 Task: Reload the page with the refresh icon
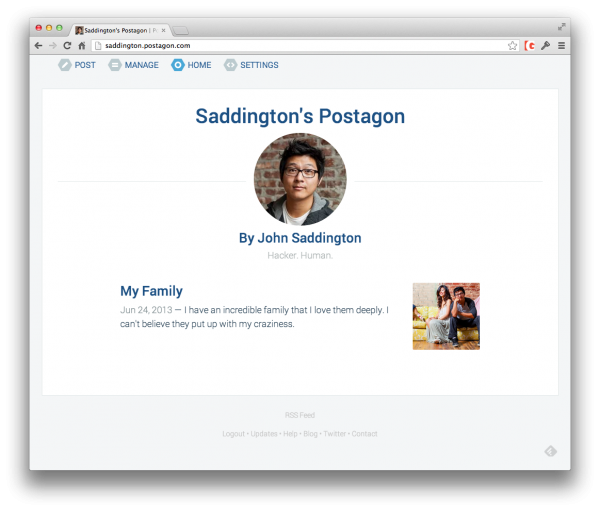click(67, 46)
